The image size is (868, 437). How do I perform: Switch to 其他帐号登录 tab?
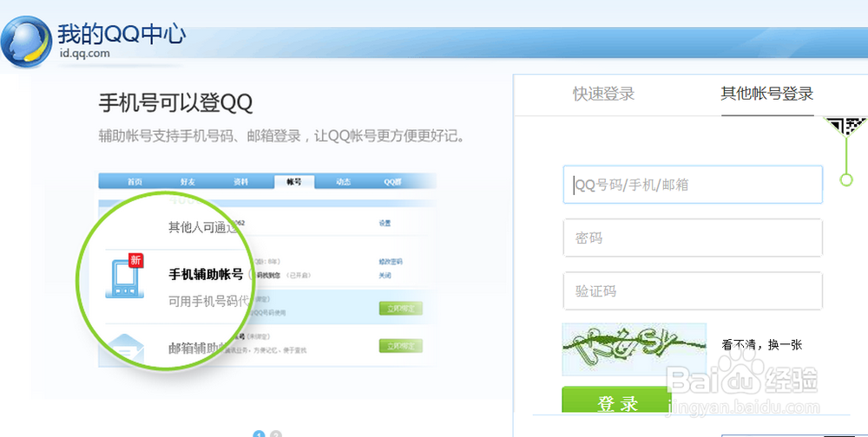767,94
